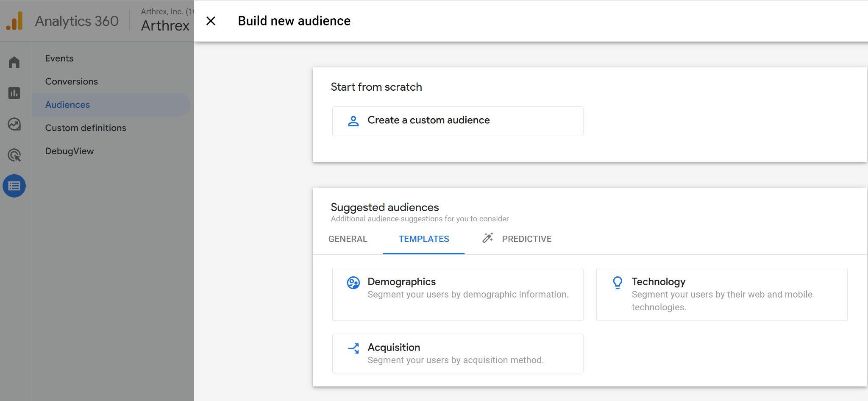Click the Acquisition arrows icon
This screenshot has height=401, width=868.
353,348
